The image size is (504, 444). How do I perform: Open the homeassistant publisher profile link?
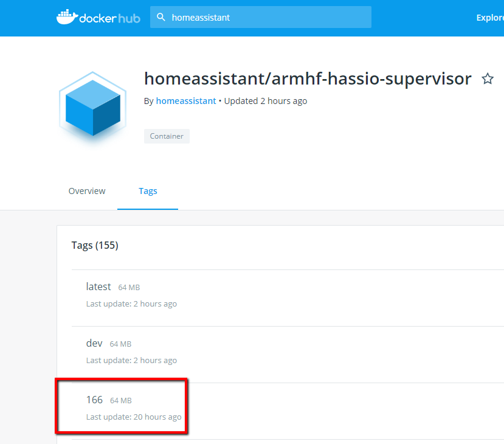(x=186, y=101)
